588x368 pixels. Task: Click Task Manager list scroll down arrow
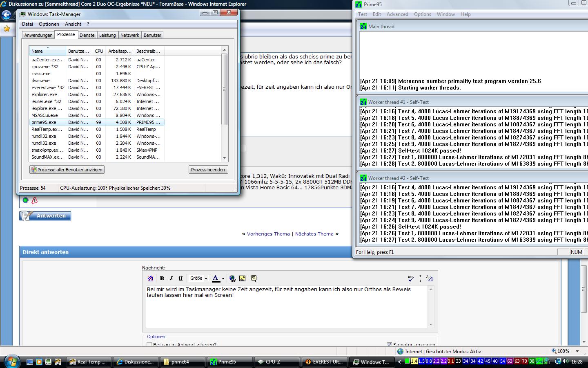click(x=224, y=158)
